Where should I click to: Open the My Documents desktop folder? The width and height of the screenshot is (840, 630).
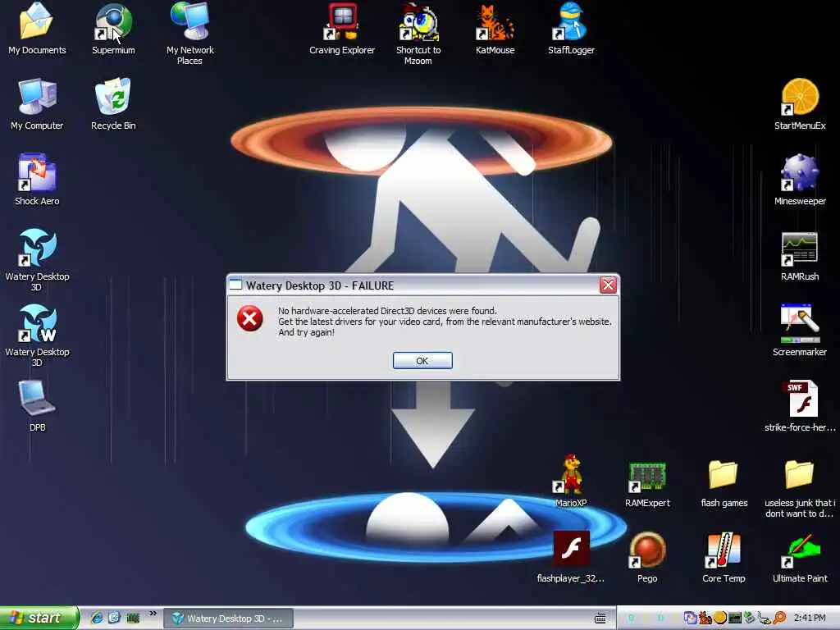pos(37,29)
